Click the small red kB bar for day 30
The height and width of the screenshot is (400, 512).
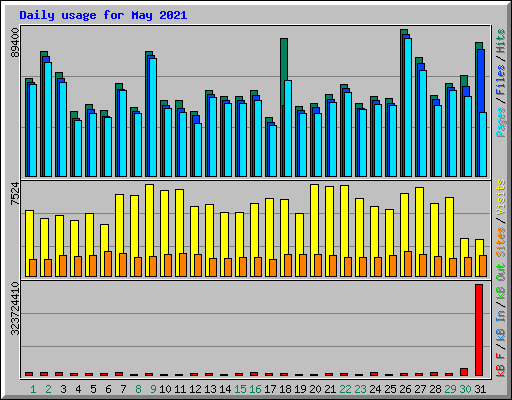coord(464,372)
